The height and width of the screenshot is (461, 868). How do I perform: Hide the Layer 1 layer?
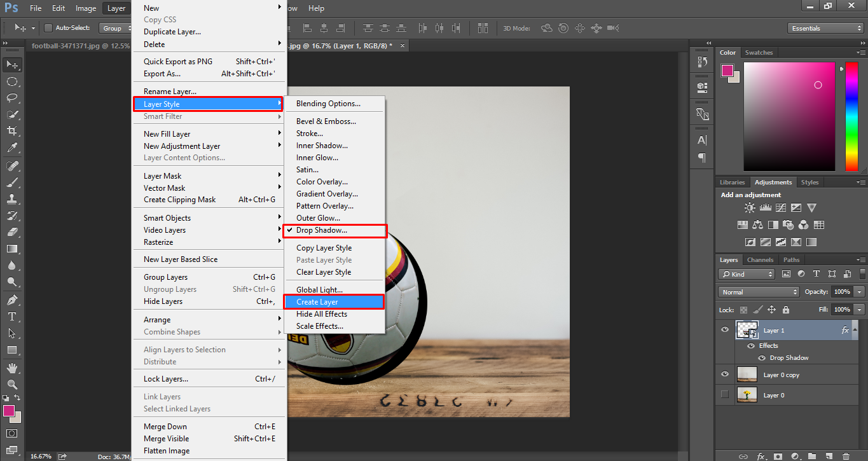[x=724, y=329]
